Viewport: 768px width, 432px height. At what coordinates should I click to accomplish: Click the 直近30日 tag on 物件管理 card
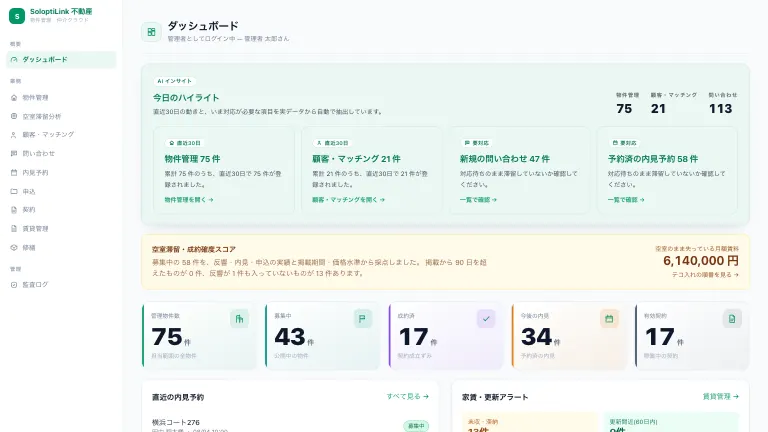[x=185, y=143]
